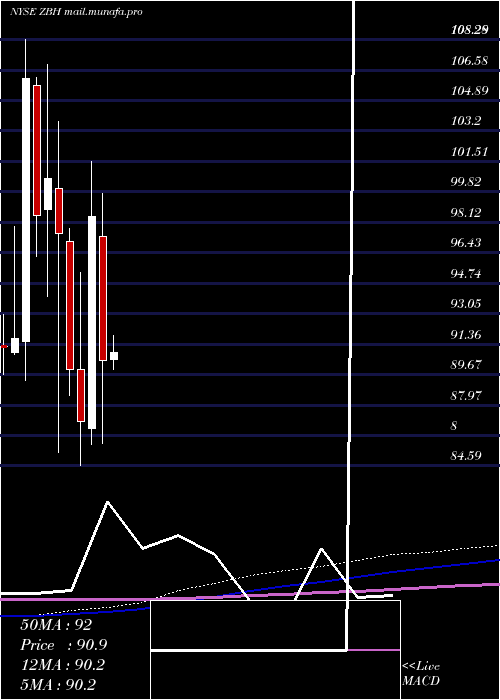Click the 94.74 price axis label
This screenshot has height=700, width=500.
466,273
